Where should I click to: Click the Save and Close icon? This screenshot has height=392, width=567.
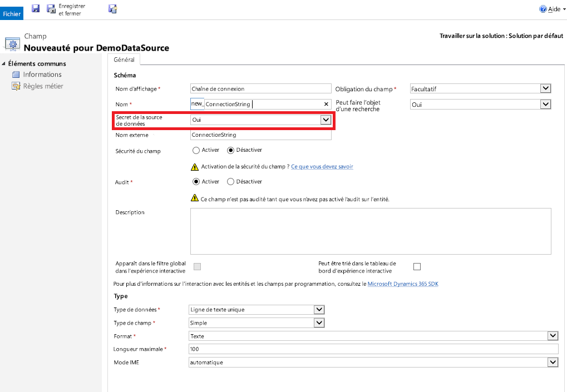(x=51, y=9)
